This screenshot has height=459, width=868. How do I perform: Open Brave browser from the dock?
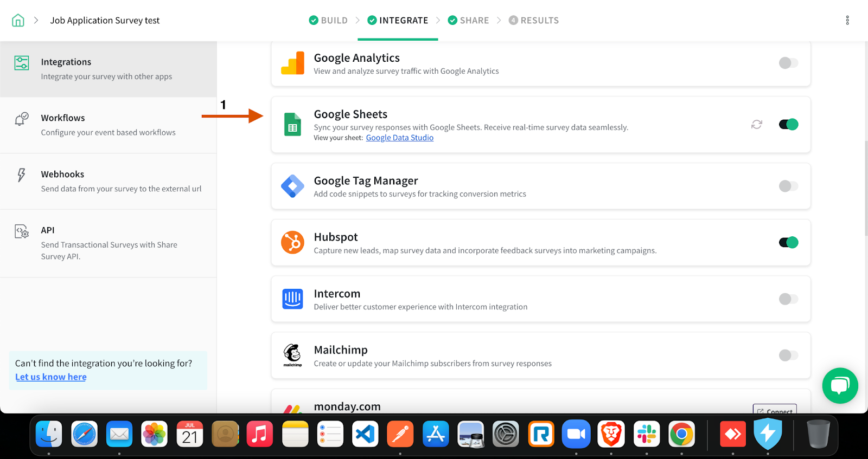(611, 434)
